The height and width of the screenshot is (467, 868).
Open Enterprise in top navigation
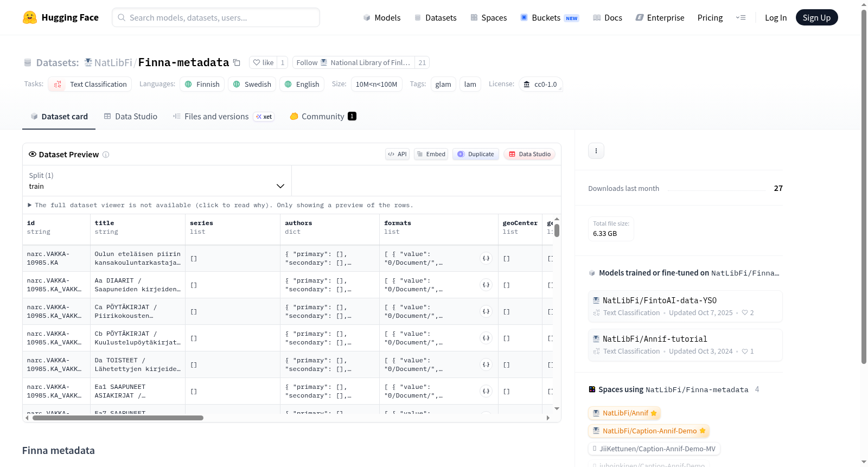(660, 17)
